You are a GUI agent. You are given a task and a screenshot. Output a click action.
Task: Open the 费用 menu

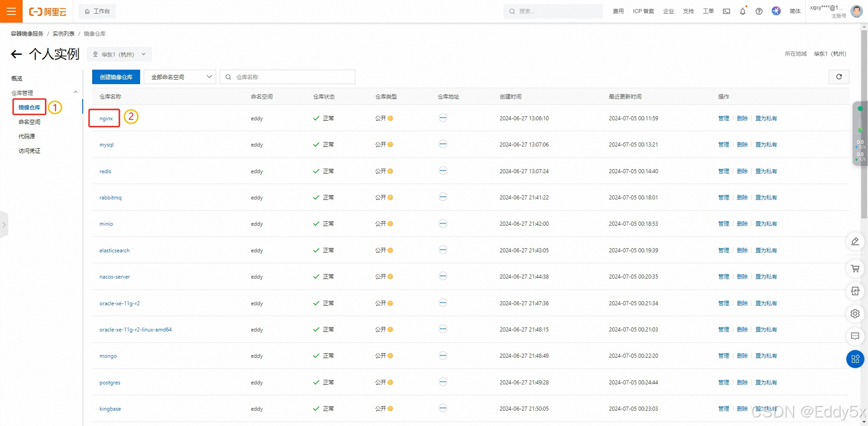618,11
